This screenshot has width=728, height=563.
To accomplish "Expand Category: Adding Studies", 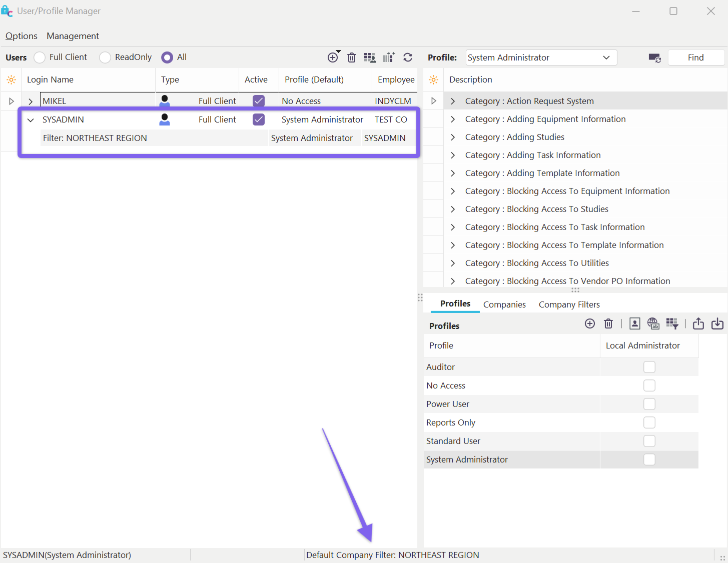I will 453,137.
